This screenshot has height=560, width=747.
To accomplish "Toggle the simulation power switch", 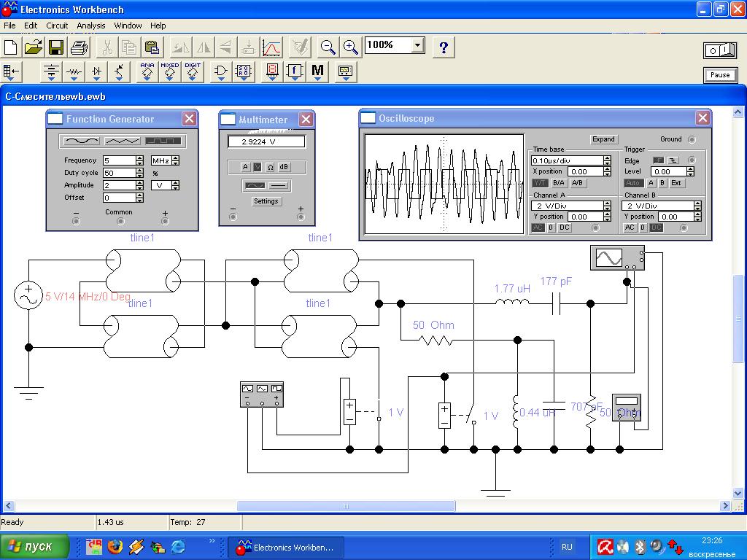I will (x=720, y=50).
